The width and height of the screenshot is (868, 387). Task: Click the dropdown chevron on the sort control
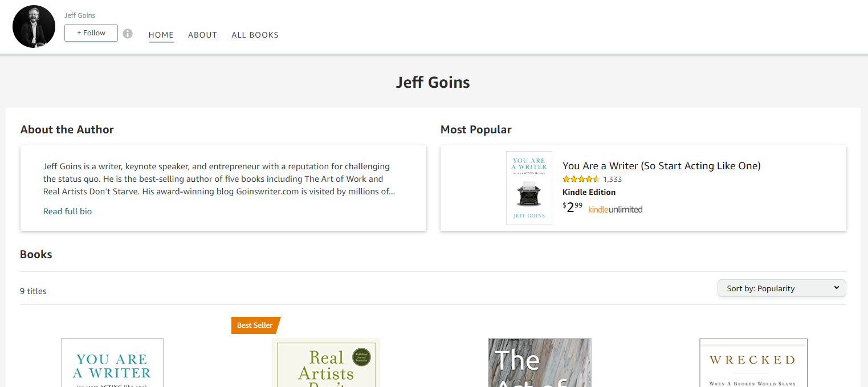point(837,288)
